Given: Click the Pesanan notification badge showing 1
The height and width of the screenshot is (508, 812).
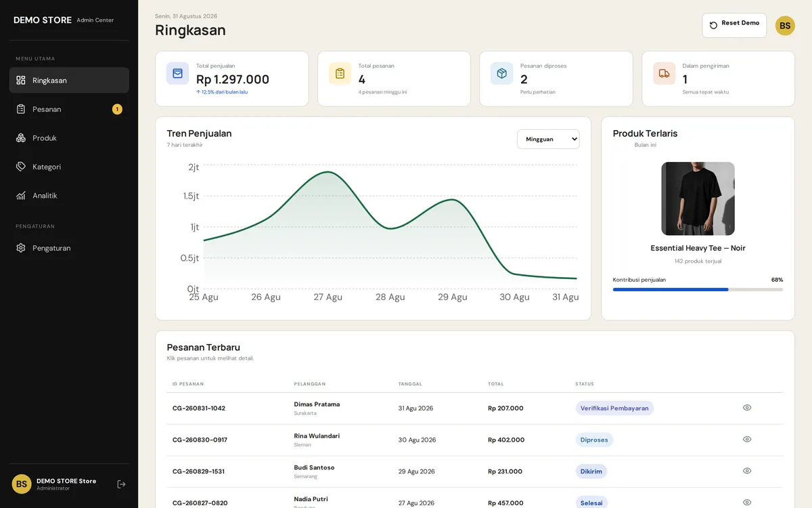Looking at the screenshot, I should pyautogui.click(x=117, y=109).
